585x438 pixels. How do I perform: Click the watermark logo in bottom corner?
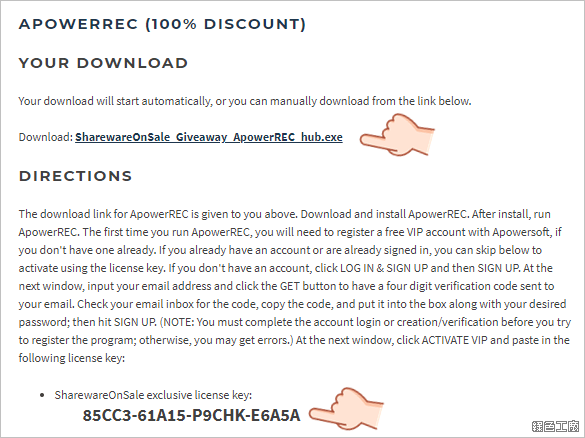(x=555, y=426)
